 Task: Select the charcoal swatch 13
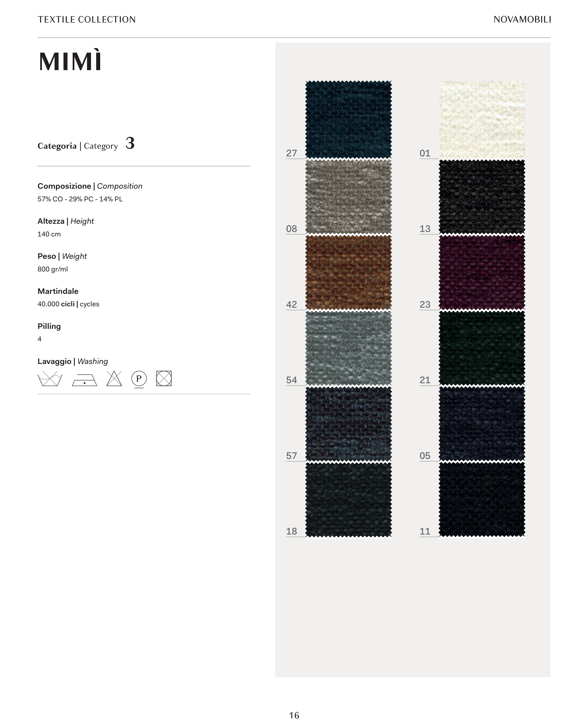482,197
